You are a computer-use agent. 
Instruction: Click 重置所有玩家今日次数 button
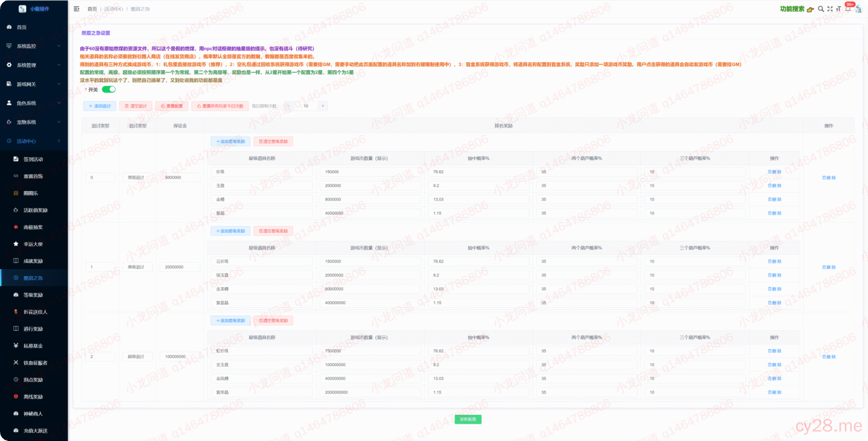coord(220,106)
